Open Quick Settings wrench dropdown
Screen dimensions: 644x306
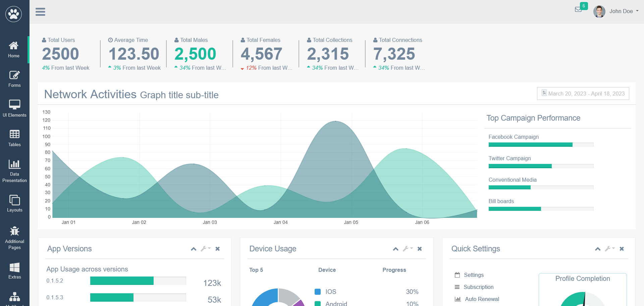click(610, 249)
